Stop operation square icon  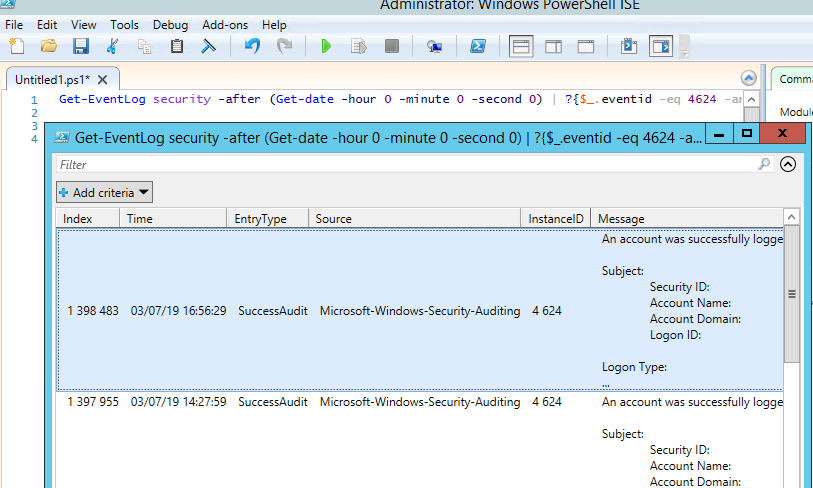391,47
